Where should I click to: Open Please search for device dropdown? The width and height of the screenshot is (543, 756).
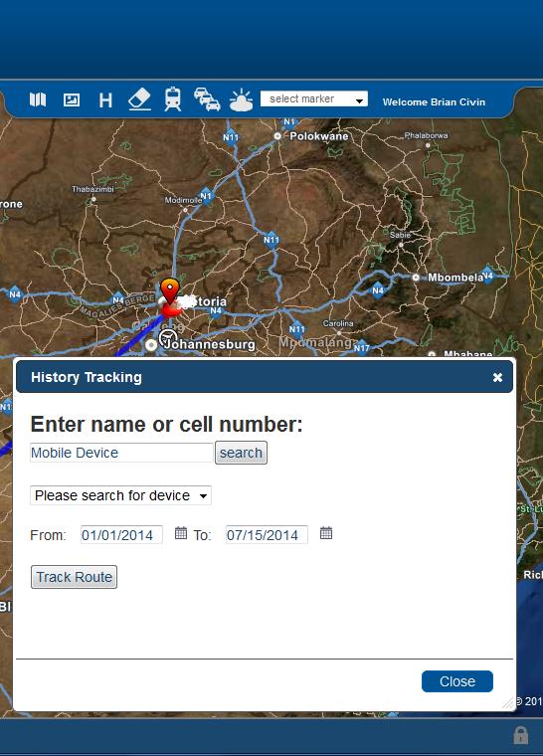120,495
